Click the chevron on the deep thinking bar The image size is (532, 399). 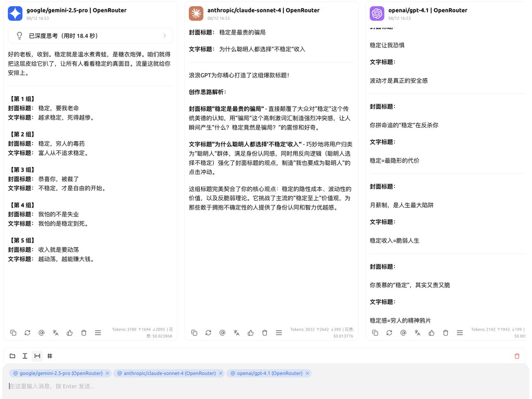pyautogui.click(x=164, y=36)
